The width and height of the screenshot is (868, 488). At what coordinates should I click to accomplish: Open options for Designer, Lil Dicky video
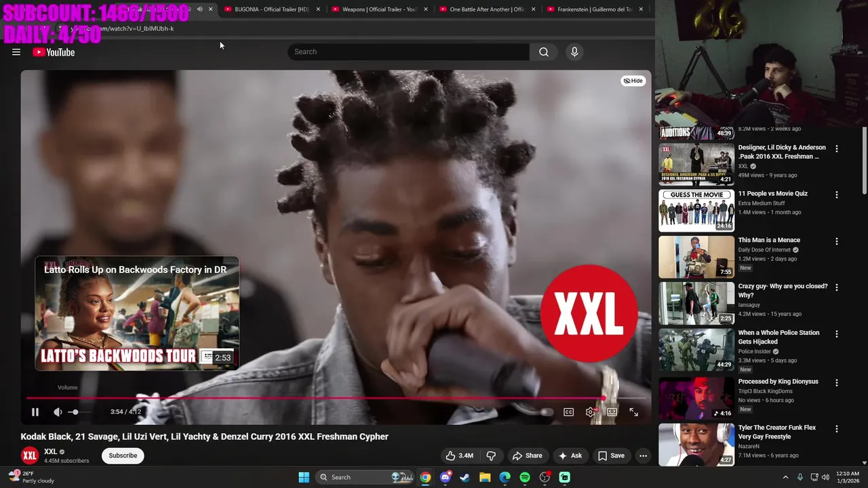tap(836, 149)
